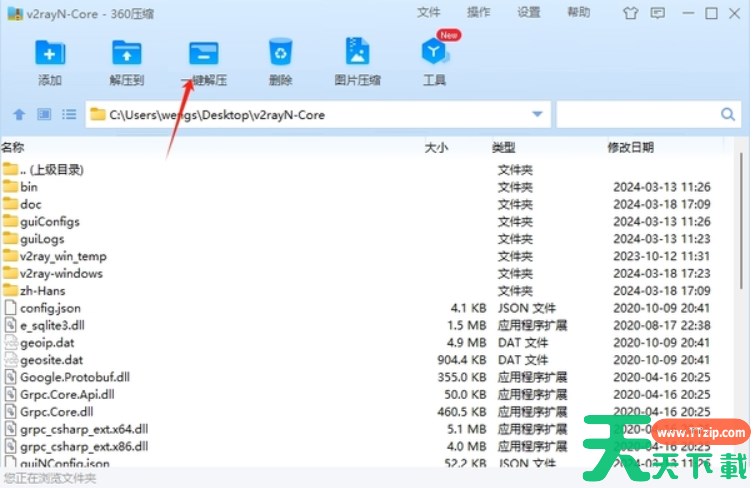Open the 操作 (Operations) menu
755x488 pixels.
479,13
